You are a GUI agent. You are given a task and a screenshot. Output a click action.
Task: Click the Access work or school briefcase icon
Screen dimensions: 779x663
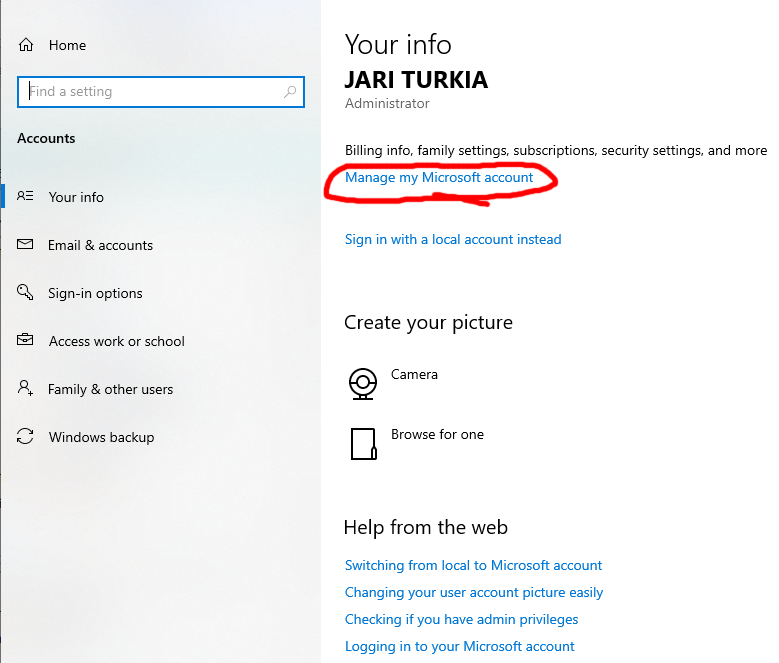pyautogui.click(x=26, y=341)
